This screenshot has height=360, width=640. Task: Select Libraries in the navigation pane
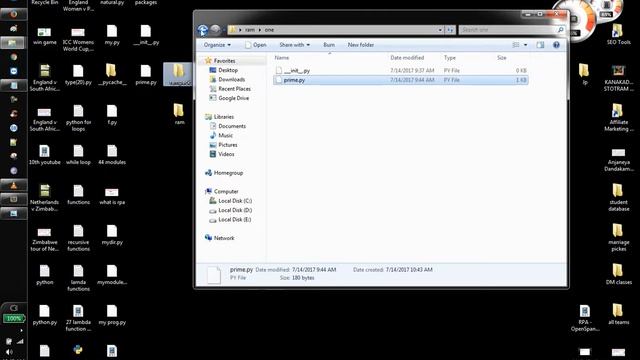click(x=224, y=117)
